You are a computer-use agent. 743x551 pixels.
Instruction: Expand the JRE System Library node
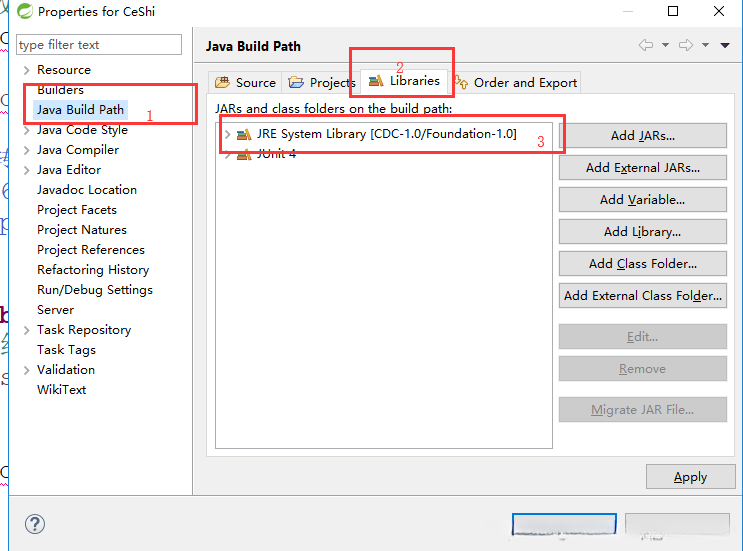[x=227, y=135]
